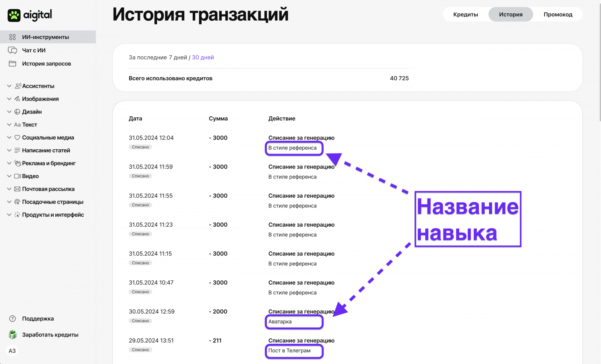Viewport: 601px width, 364px height.
Task: Click the Заработать кредиты gift icon
Action: [13, 335]
